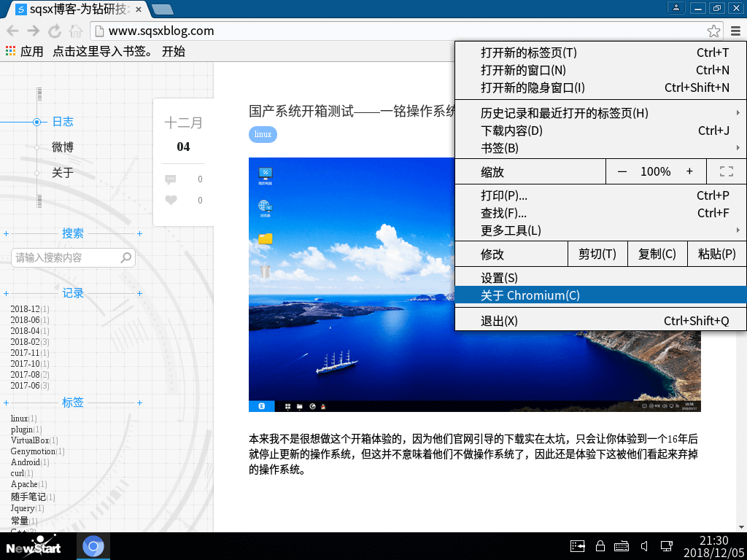The image size is (747, 560).
Task: Go forward with the forward arrow
Action: [x=34, y=31]
